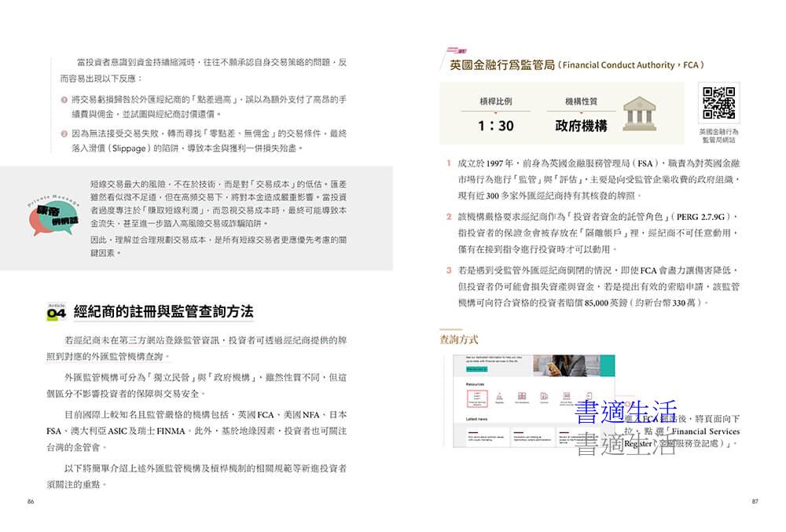
Task: Click the second Resources icon in the FCA screenshot
Action: tap(499, 397)
